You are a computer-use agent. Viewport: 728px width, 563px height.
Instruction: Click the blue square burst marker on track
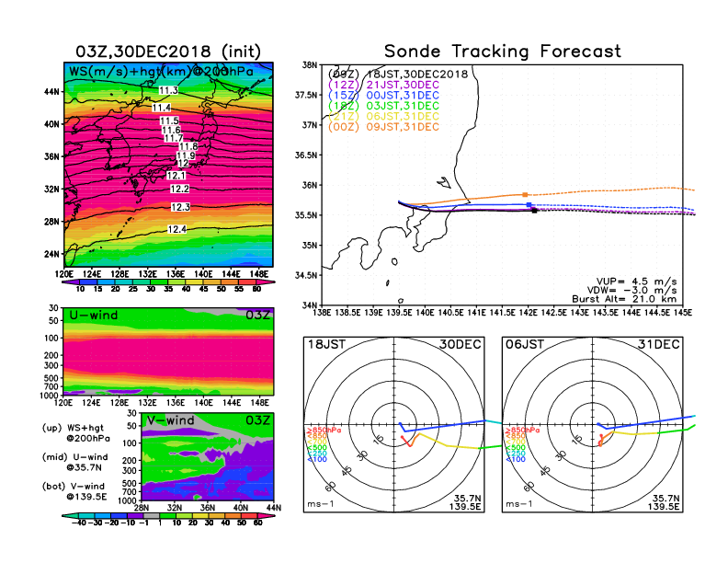(x=529, y=205)
